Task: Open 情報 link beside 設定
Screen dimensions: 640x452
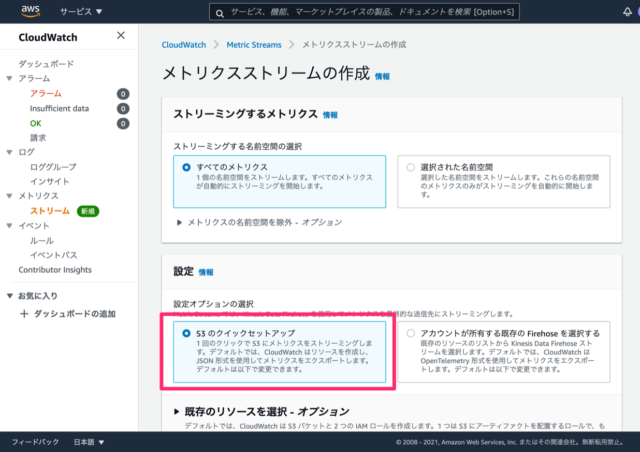Action: 206,272
